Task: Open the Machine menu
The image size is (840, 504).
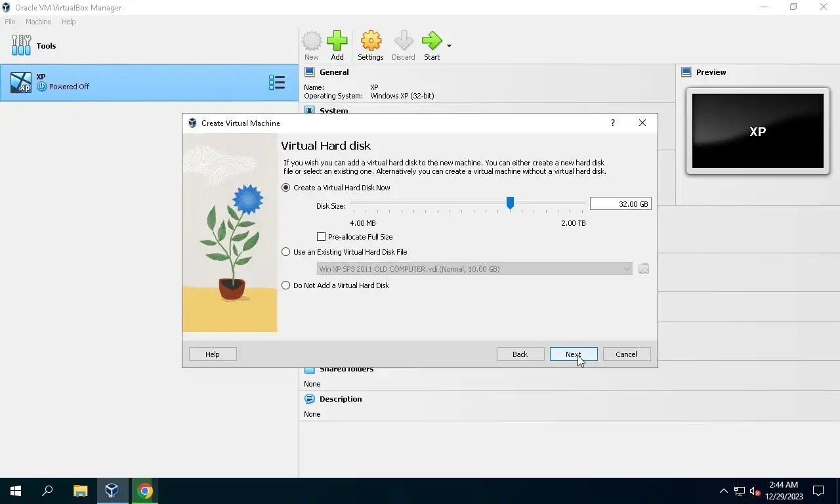Action: (38, 22)
